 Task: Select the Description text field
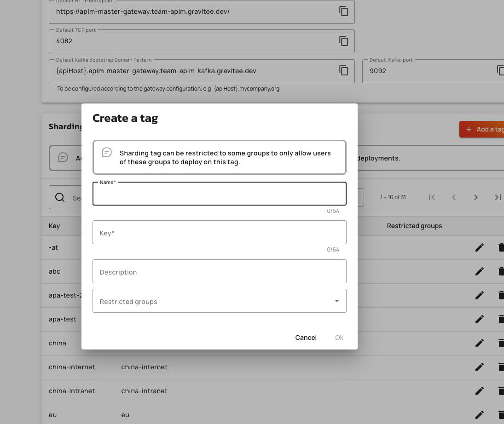pyautogui.click(x=219, y=272)
